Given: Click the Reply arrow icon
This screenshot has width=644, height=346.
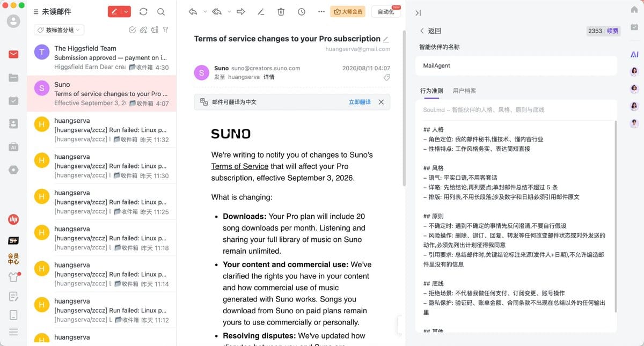Looking at the screenshot, I should pyautogui.click(x=193, y=11).
